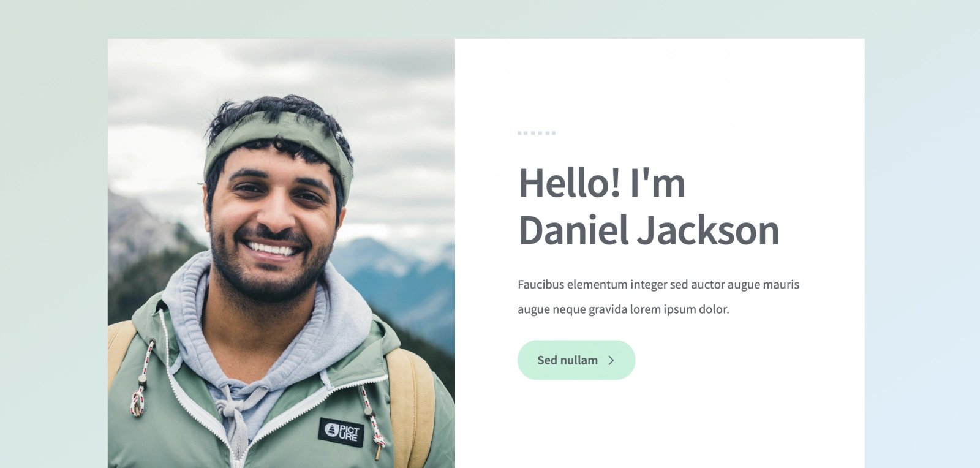Click the man's portrait photo face
Screen dimensions: 980x468
(x=274, y=214)
